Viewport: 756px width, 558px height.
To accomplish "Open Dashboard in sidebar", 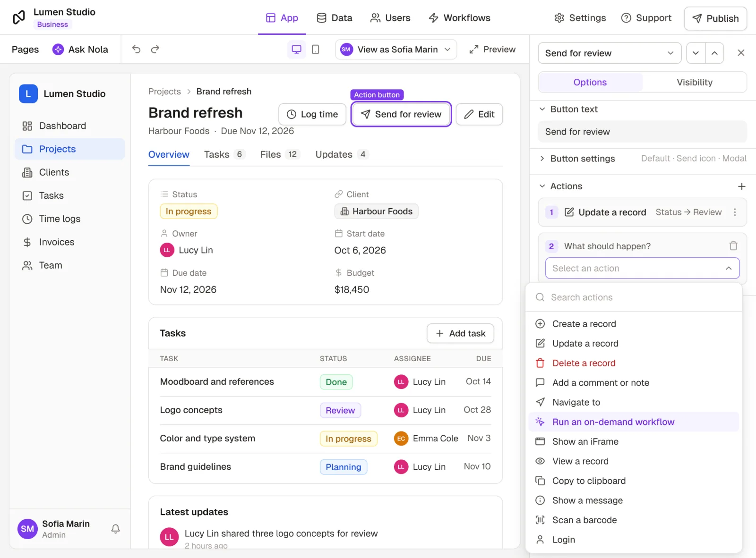I will [70, 126].
